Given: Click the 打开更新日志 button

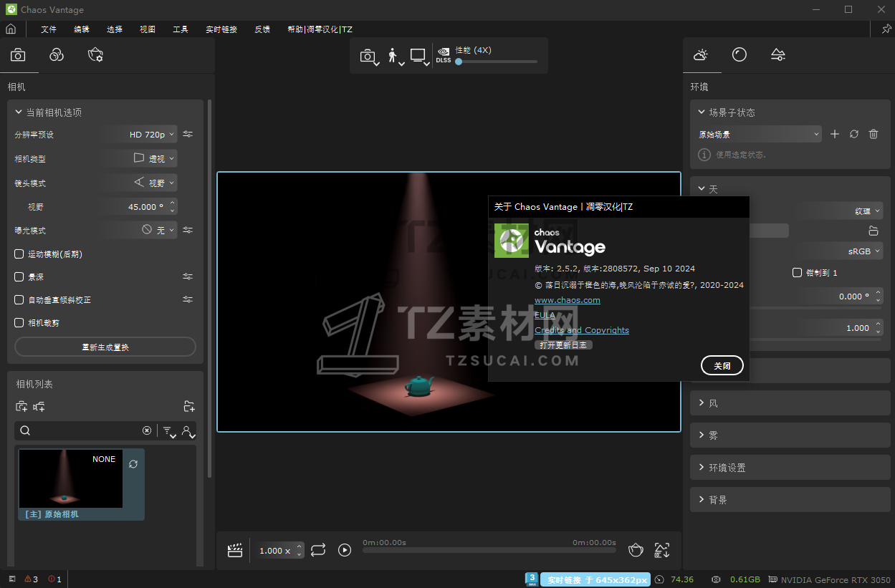Looking at the screenshot, I should tap(563, 344).
